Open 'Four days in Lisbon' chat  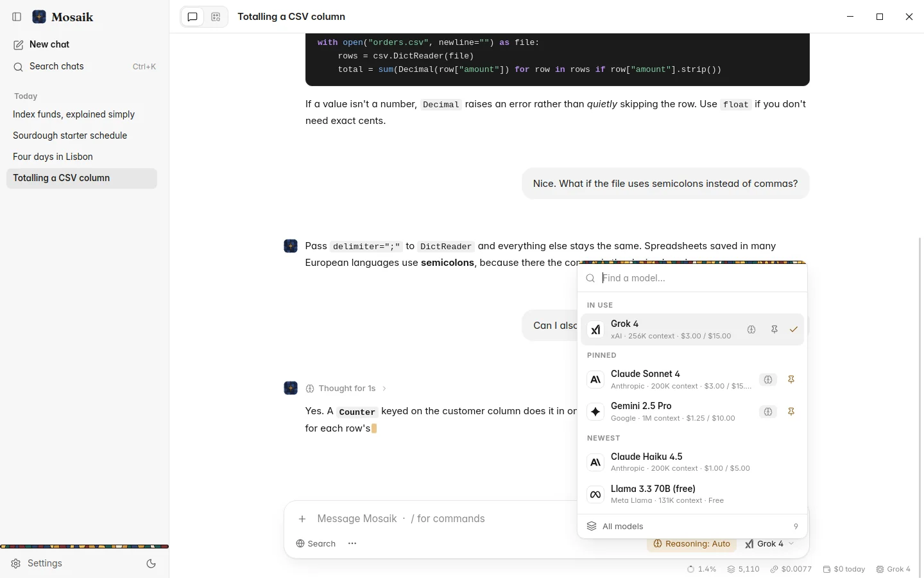(x=81, y=157)
